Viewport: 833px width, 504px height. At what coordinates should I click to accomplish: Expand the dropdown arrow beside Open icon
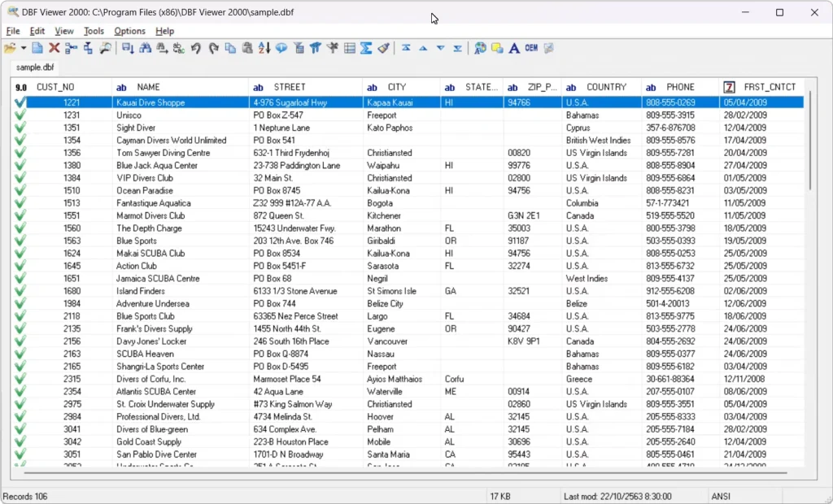pyautogui.click(x=24, y=49)
